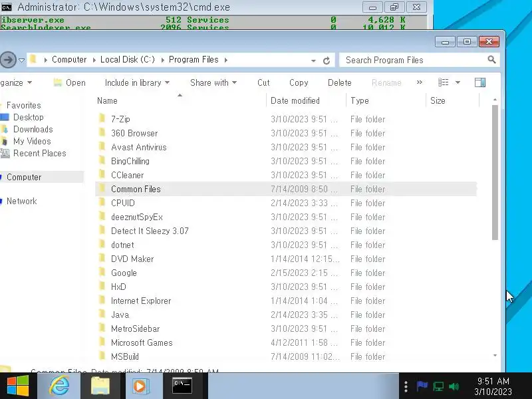532x399 pixels.
Task: Select Network in the navigation pane
Action: click(x=22, y=201)
